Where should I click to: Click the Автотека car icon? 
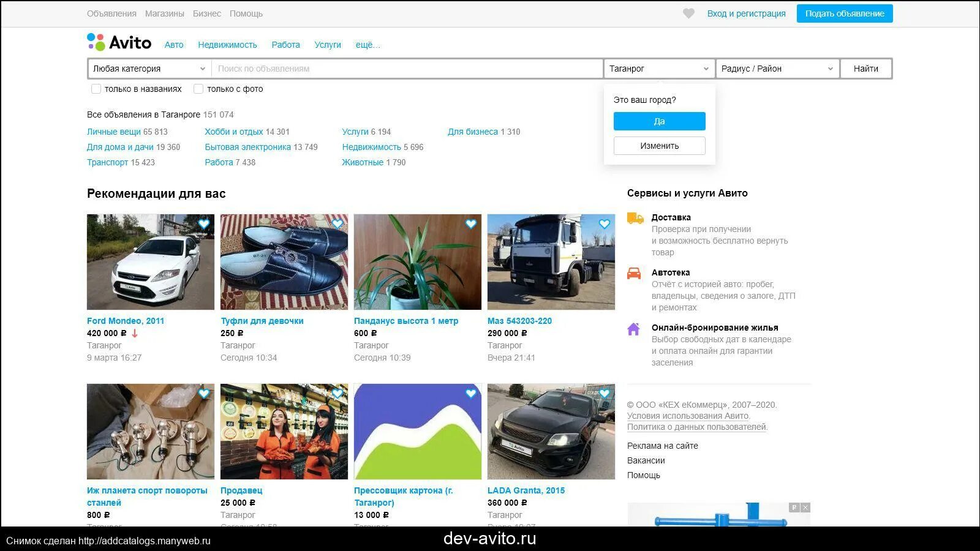(634, 273)
